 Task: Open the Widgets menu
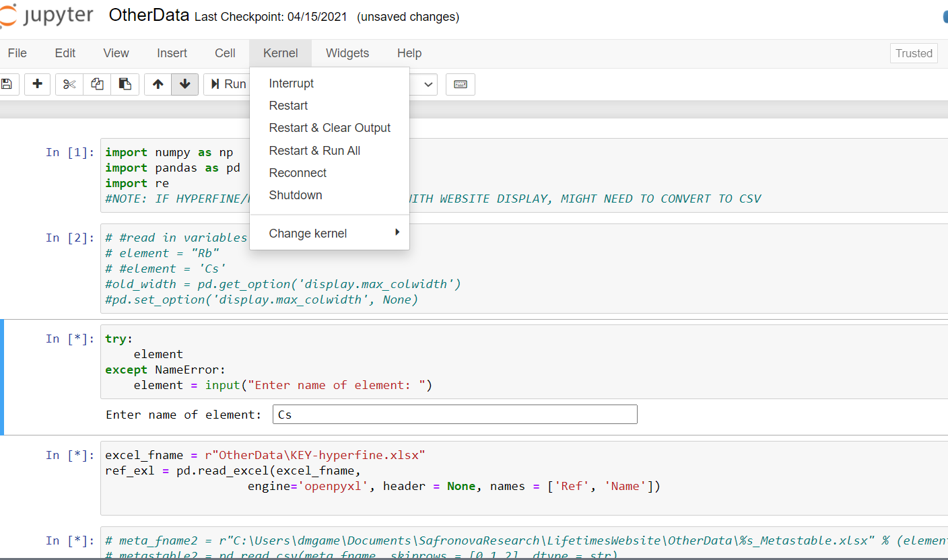[x=347, y=53]
